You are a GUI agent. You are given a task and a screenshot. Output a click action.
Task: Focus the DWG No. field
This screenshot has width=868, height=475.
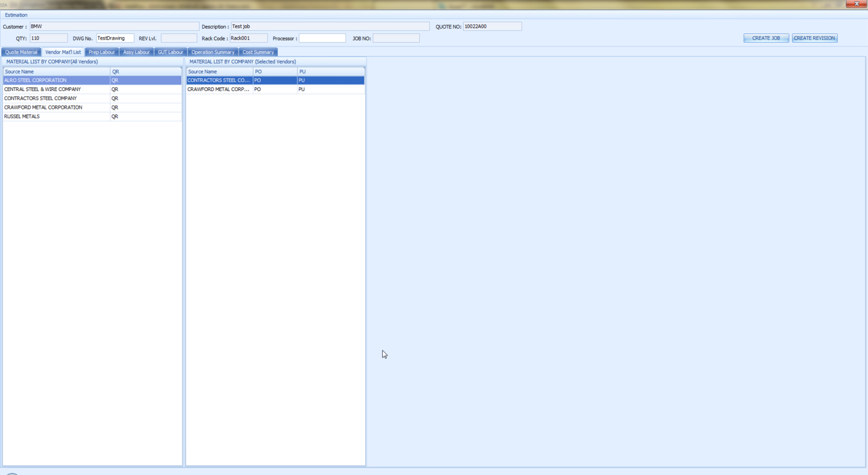[115, 38]
